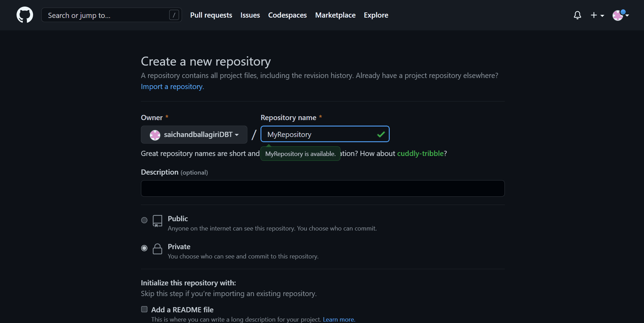Open the user avatar menu
Screen dimensions: 644x323
(621, 15)
